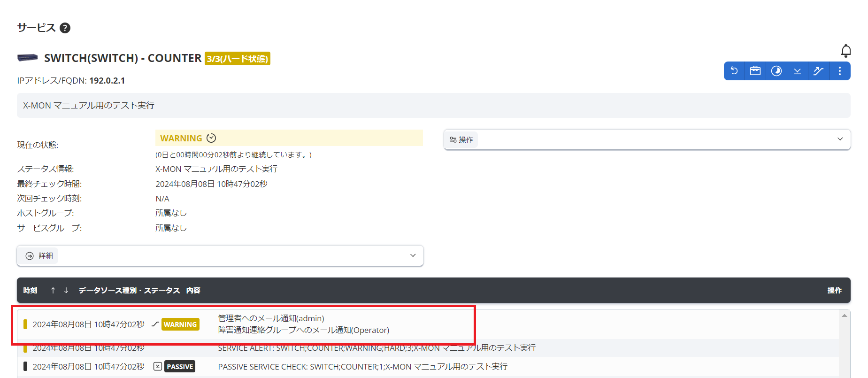Viewport: 868px width, 378px height.
Task: Click the yellow WARNING badge in log row
Action: [x=180, y=324]
